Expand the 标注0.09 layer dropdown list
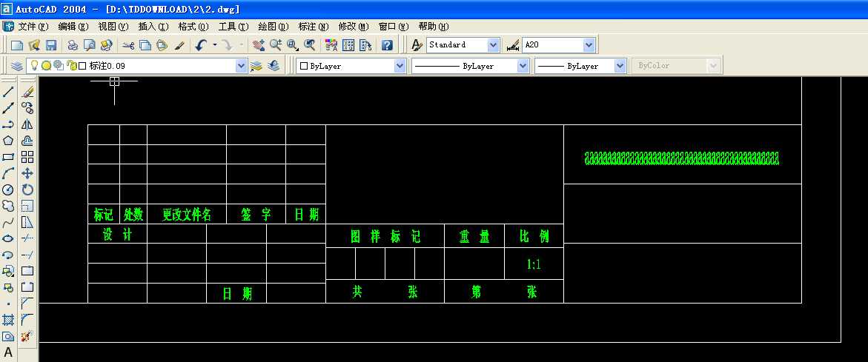 tap(241, 66)
